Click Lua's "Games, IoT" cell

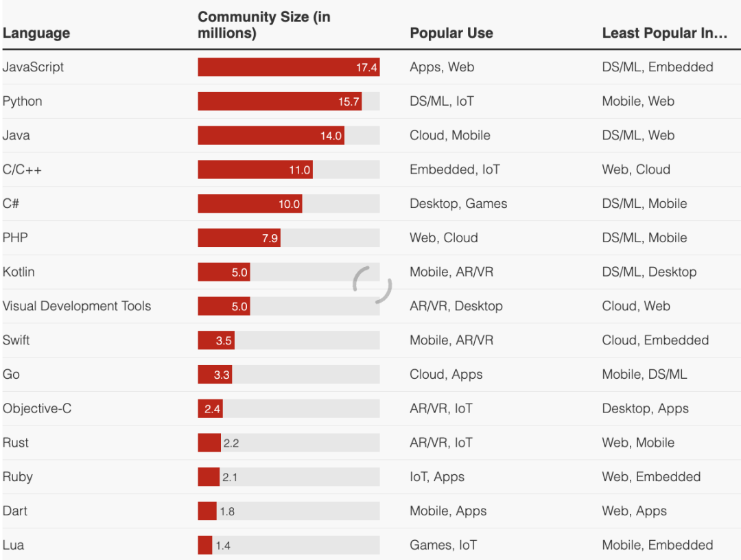click(443, 546)
